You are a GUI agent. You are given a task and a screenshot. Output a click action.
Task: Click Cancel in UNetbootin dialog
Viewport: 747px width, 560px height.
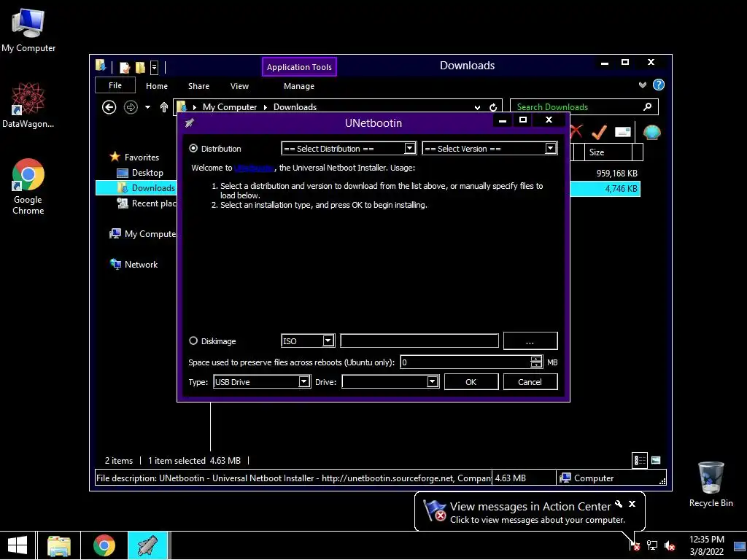[530, 382]
